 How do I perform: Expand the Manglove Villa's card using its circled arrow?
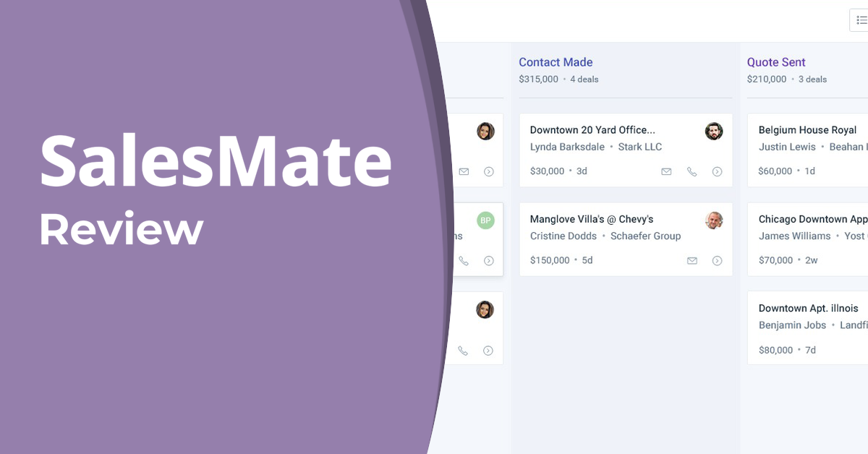717,260
